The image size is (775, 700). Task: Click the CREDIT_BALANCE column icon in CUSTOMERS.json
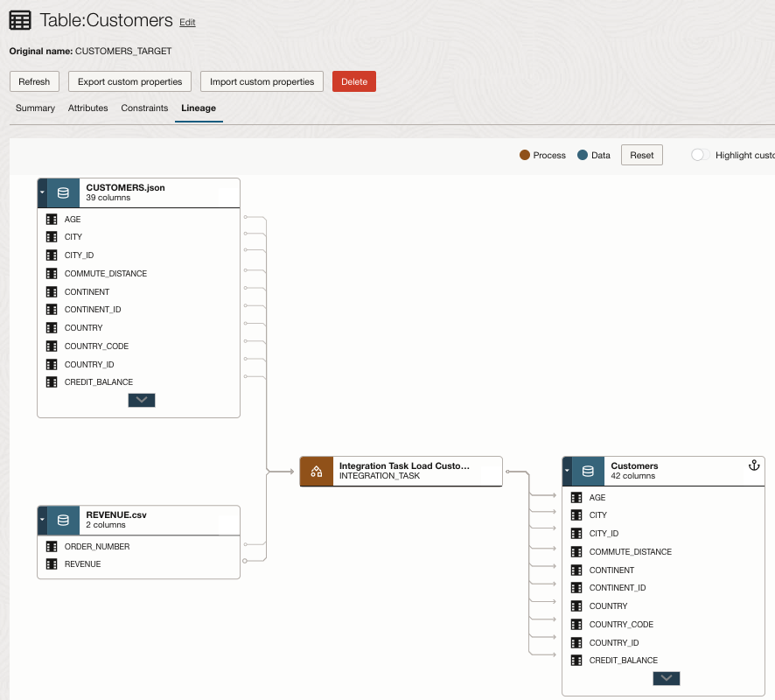click(52, 382)
